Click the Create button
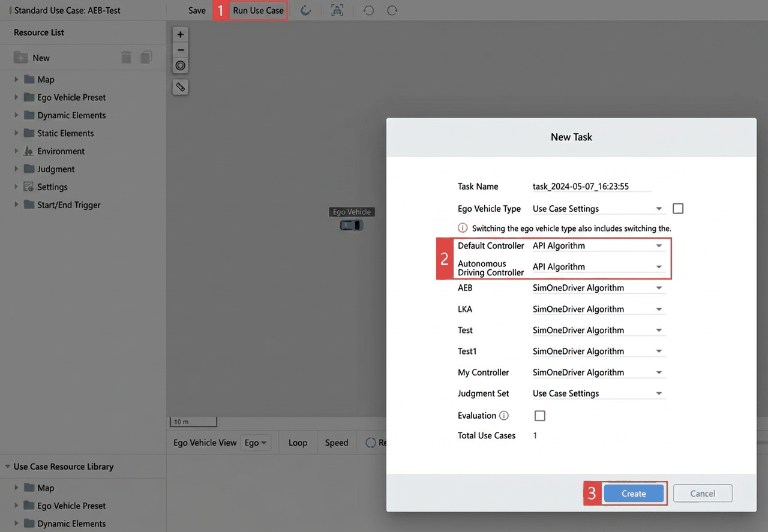This screenshot has height=532, width=768. pos(634,494)
